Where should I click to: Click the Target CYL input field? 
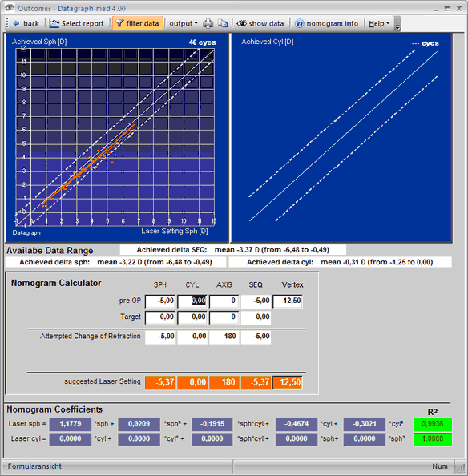[192, 317]
